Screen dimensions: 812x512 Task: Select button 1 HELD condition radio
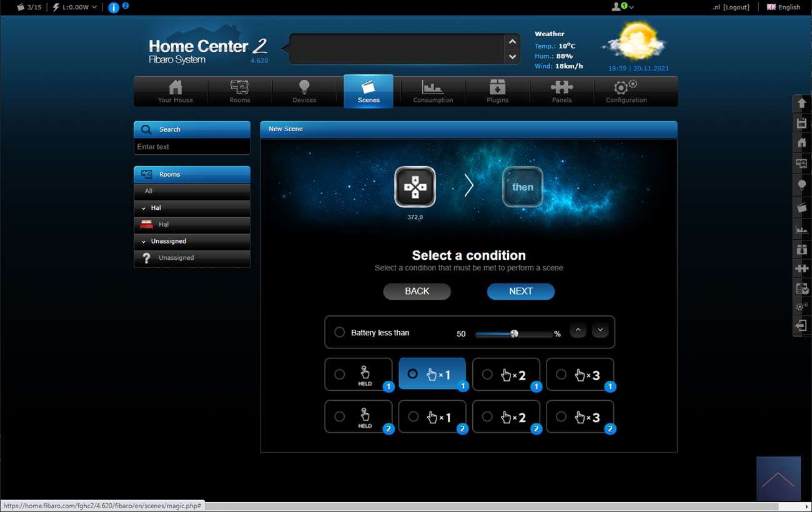pos(339,375)
